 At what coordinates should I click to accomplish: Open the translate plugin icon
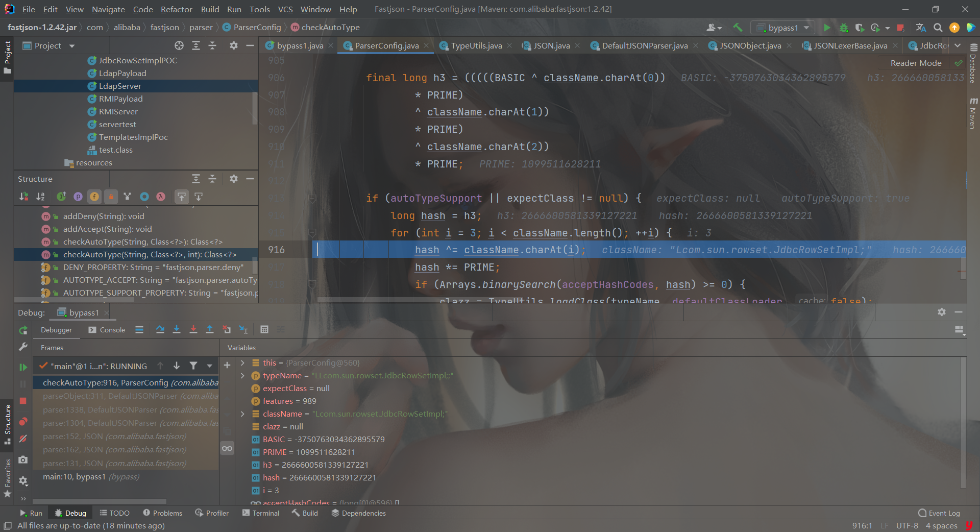pos(921,28)
